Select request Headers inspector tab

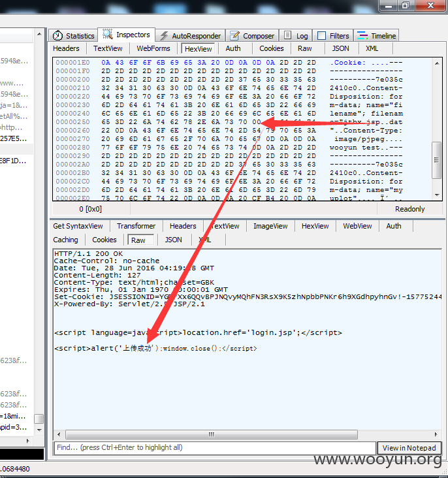point(66,48)
